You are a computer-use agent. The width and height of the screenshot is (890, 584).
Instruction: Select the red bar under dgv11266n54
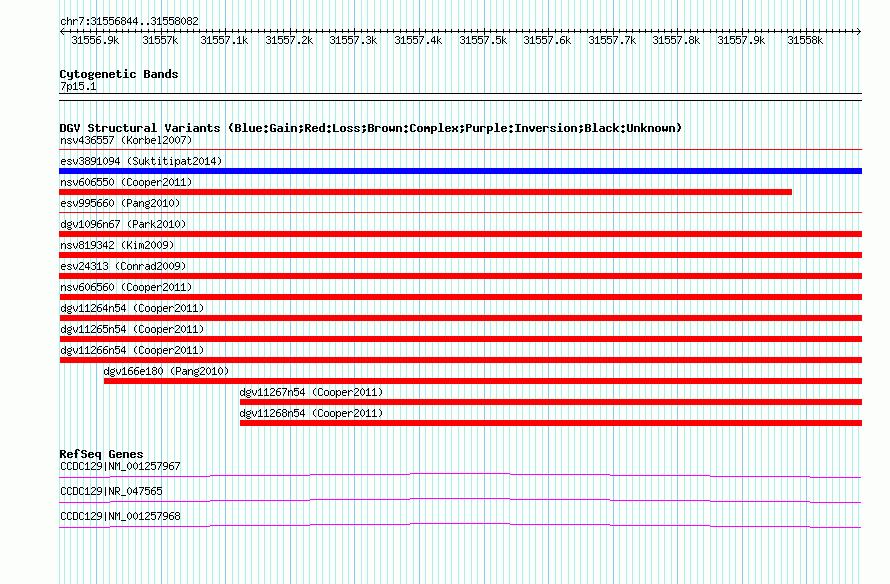460,360
